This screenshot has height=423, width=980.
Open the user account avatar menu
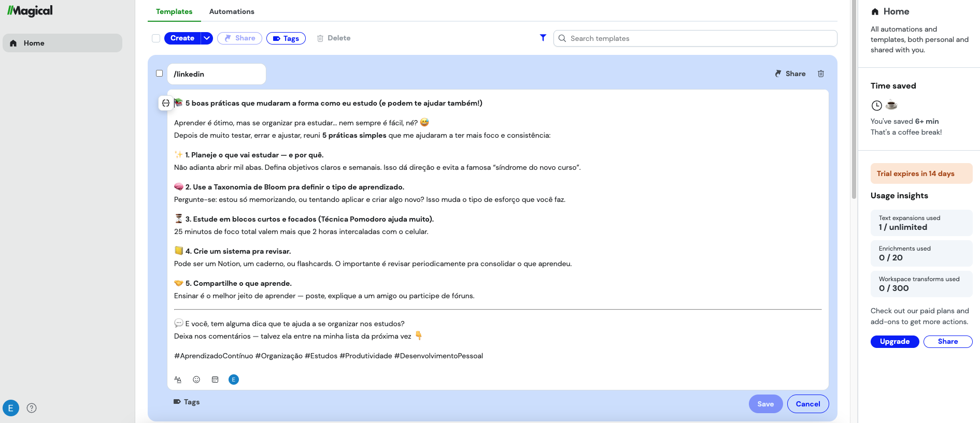pos(11,408)
